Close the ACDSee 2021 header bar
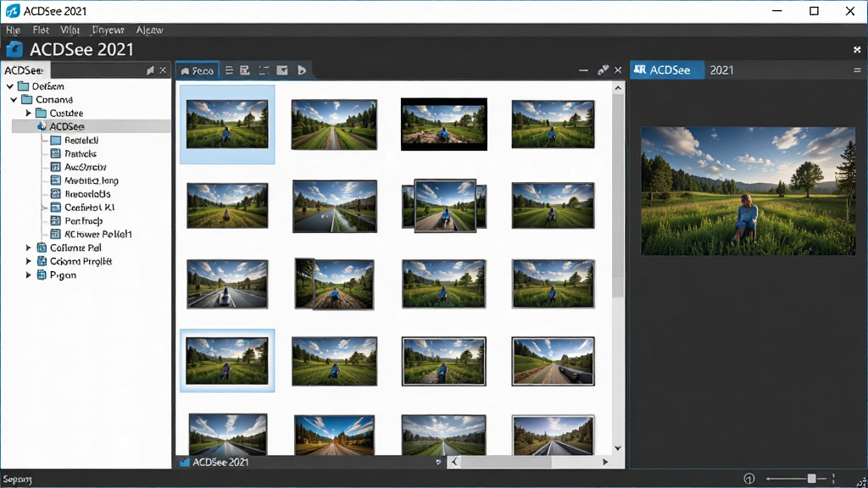The width and height of the screenshot is (868, 488). (857, 50)
